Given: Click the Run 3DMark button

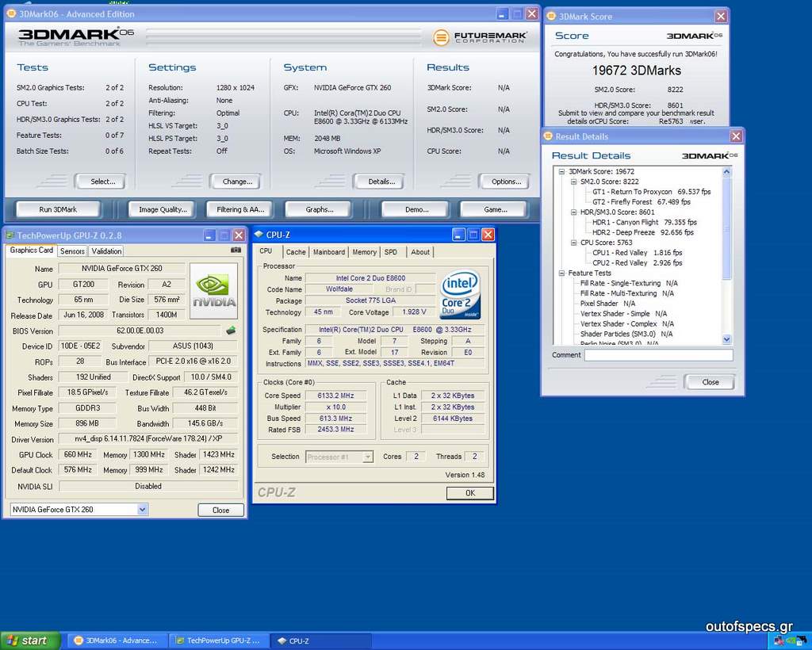Looking at the screenshot, I should click(x=58, y=209).
